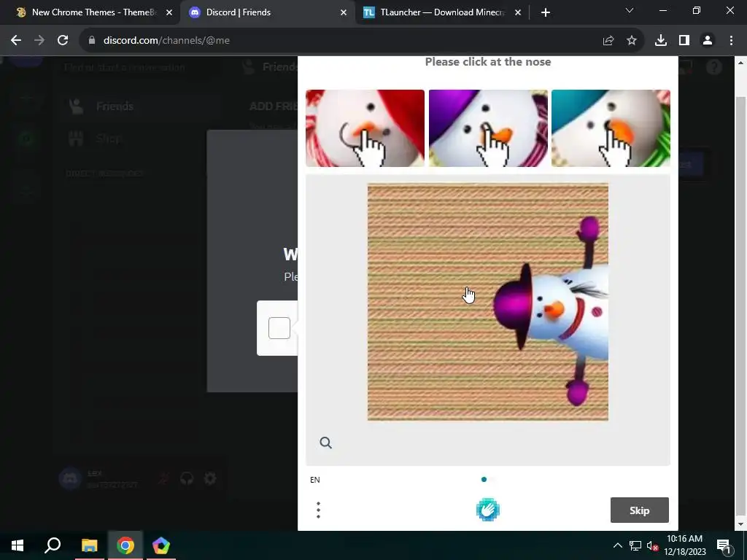Viewport: 747px width, 560px height.
Task: Open network status tray icon
Action: (x=635, y=545)
